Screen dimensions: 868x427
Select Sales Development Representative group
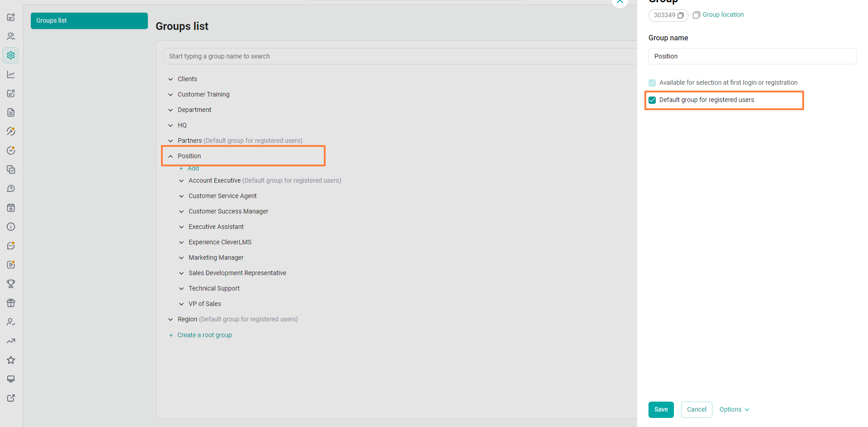pyautogui.click(x=237, y=273)
